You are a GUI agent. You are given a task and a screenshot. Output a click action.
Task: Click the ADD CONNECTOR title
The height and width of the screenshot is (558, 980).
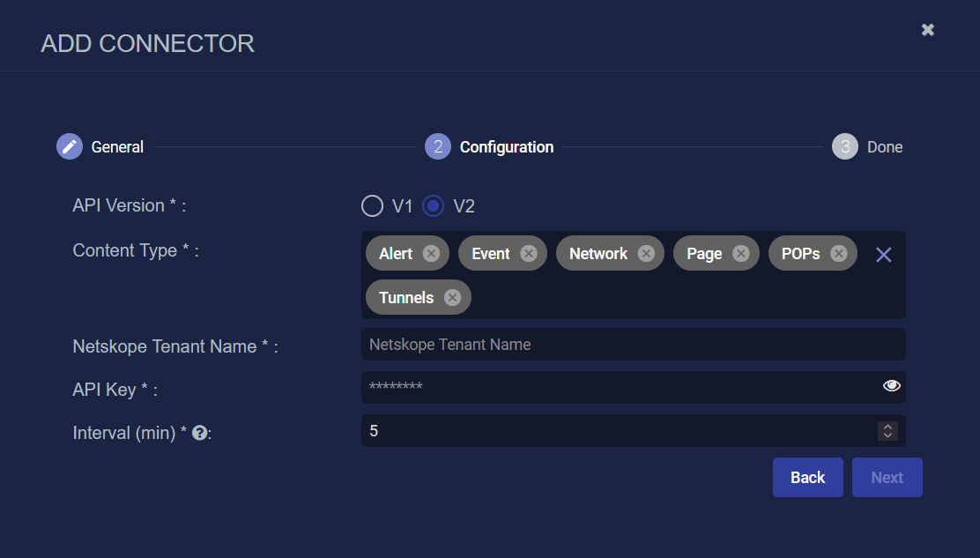[147, 44]
